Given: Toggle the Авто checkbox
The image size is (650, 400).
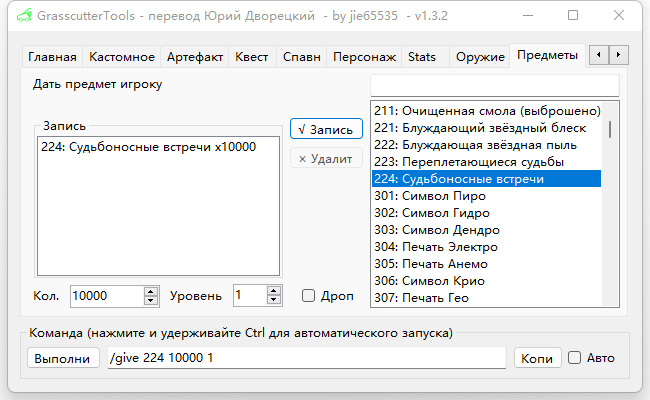Looking at the screenshot, I should [x=575, y=357].
